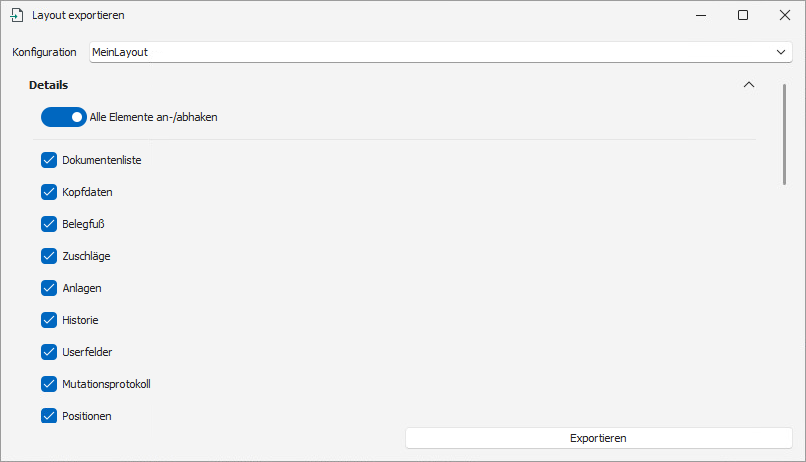Deselect the Anlagen checkbox
The image size is (806, 462).
pos(49,288)
